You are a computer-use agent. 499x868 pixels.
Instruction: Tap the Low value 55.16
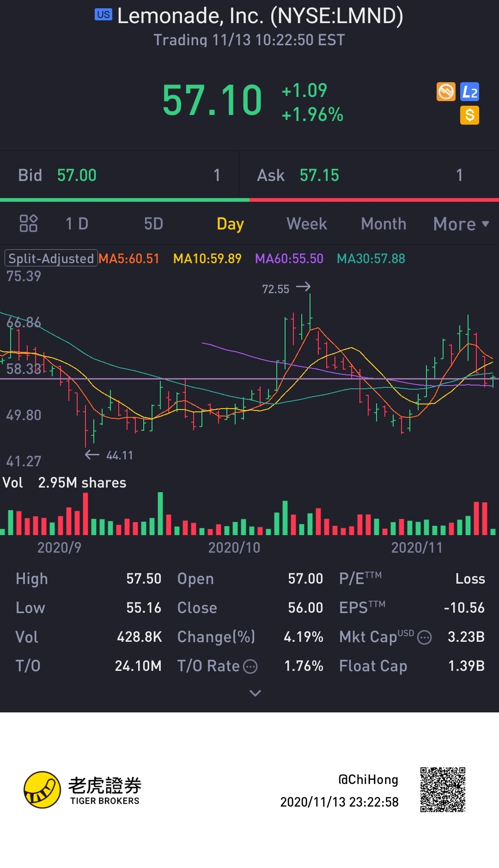coord(144,608)
